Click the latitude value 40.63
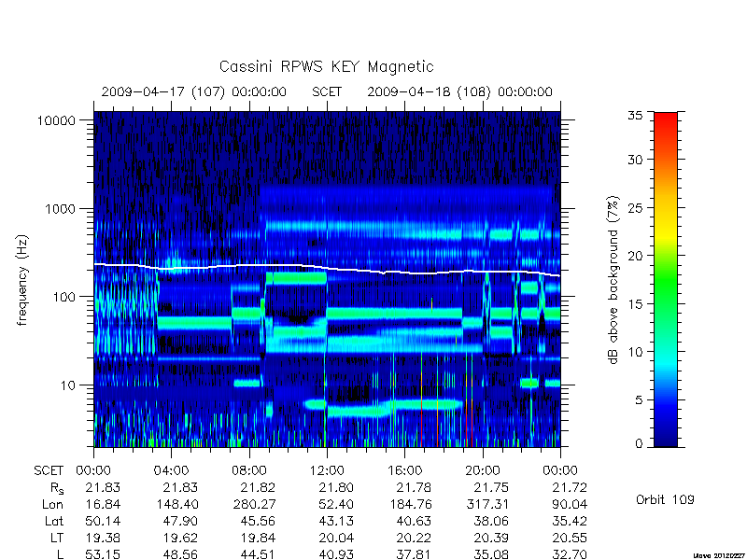Viewport: 747px width, 560px height. (x=414, y=522)
